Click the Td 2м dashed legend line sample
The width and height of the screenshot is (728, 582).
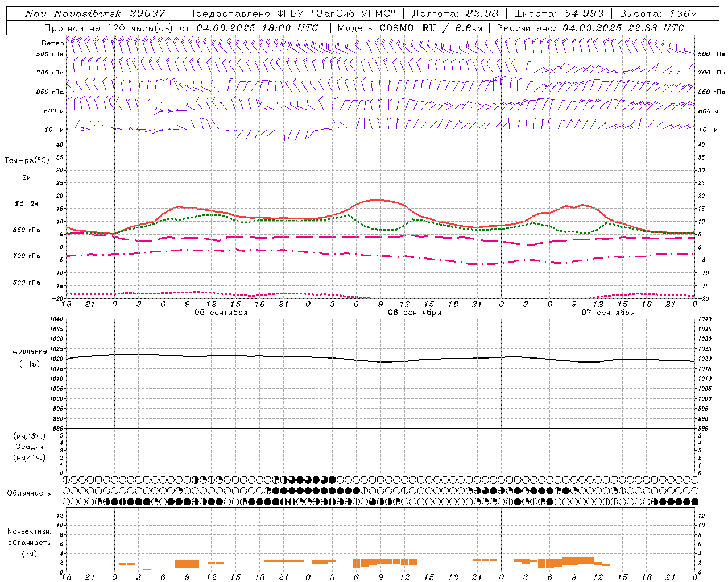click(25, 210)
